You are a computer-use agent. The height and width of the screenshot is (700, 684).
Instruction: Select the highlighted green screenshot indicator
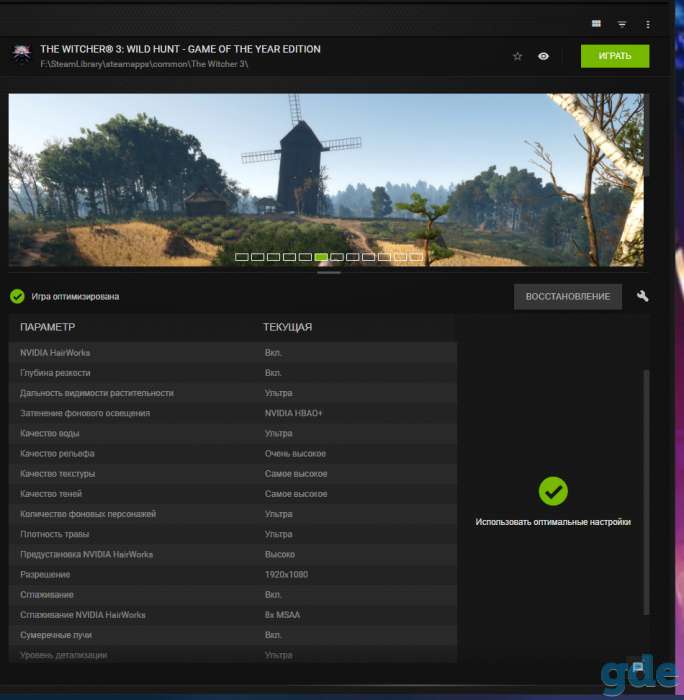click(x=321, y=257)
